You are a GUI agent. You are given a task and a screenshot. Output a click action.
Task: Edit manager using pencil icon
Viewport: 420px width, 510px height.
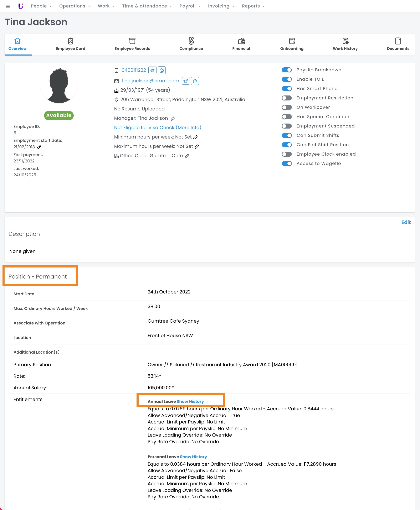pos(173,119)
